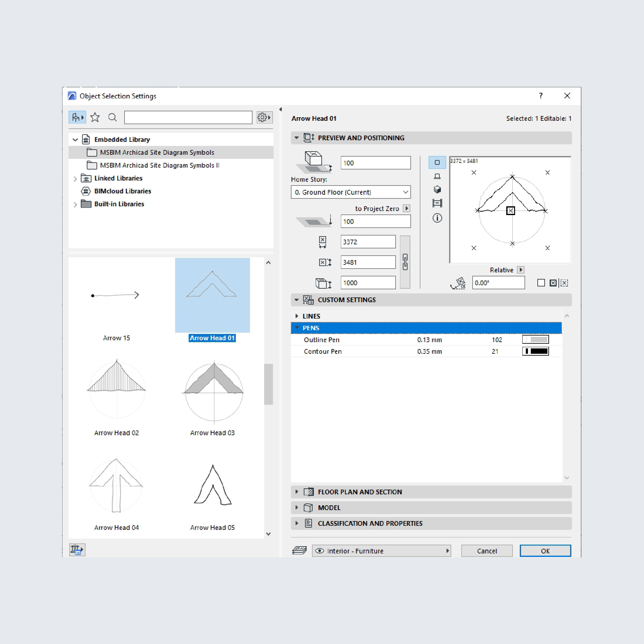Click the search magnifier icon
This screenshot has height=644, width=644.
[x=112, y=117]
